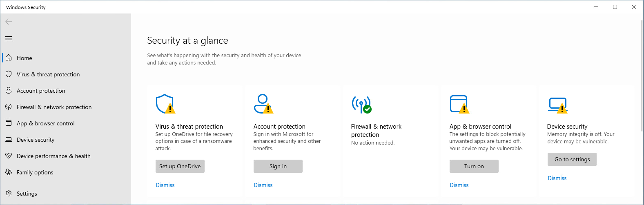The image size is (644, 205).
Task: Open the Device security card title
Action: click(567, 127)
